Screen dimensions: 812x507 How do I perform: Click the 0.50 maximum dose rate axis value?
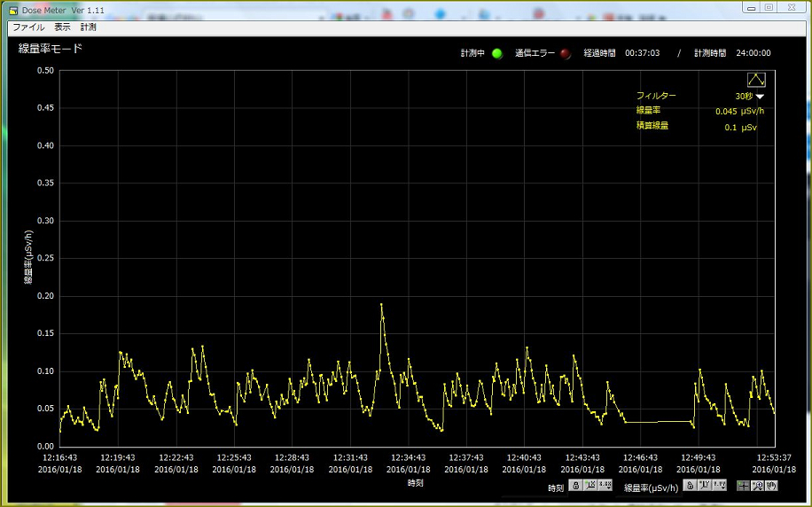click(x=44, y=71)
